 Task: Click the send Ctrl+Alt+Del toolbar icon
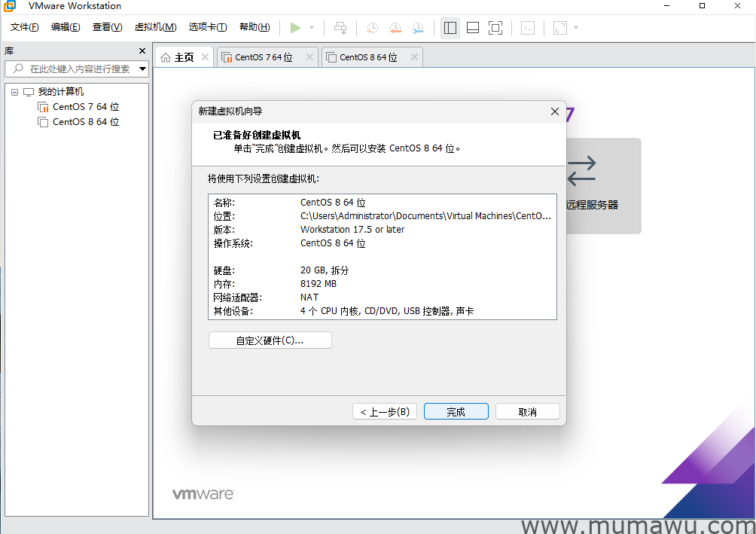click(340, 28)
